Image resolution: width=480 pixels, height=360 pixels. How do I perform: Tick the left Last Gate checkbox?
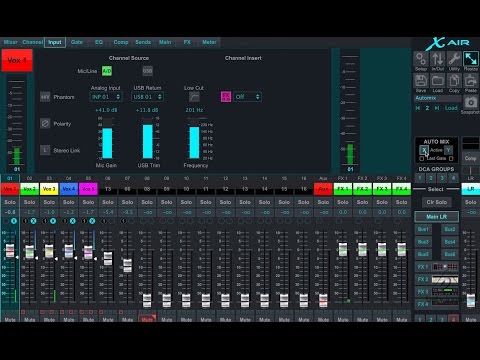pos(422,158)
